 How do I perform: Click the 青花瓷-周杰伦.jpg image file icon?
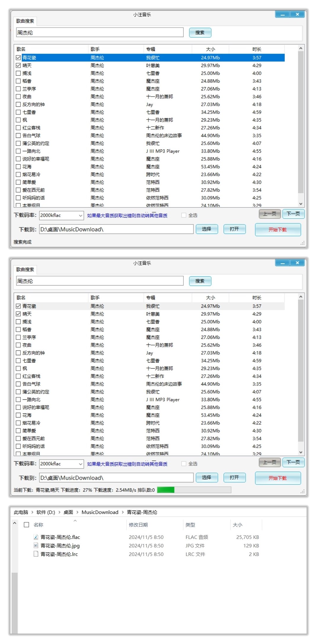pyautogui.click(x=36, y=546)
